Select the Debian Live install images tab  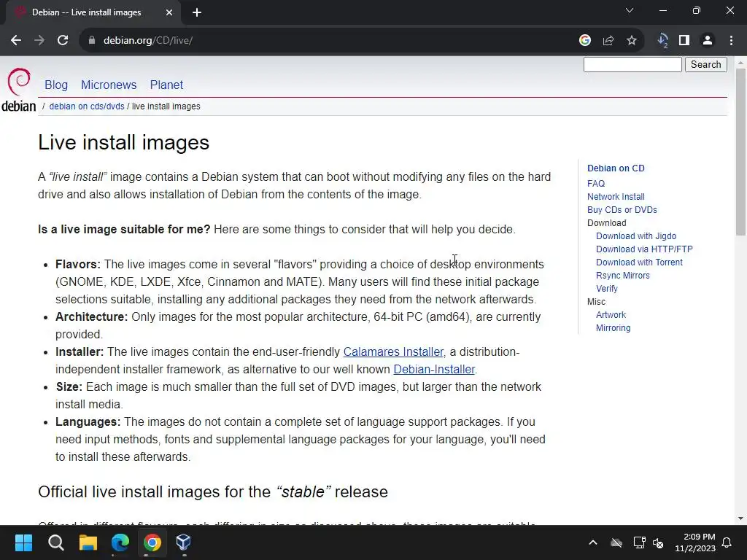93,13
